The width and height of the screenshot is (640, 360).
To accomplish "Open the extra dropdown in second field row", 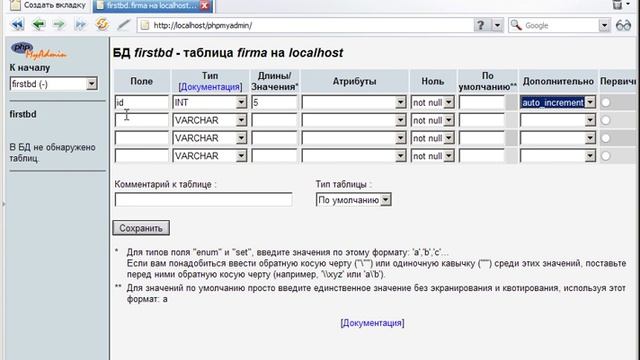I will [558, 120].
